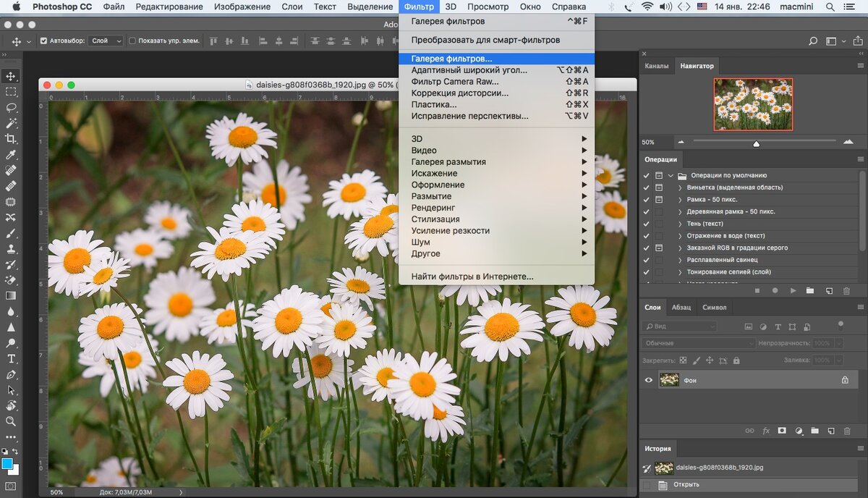
Task: Select the Hand tool
Action: pos(11,405)
